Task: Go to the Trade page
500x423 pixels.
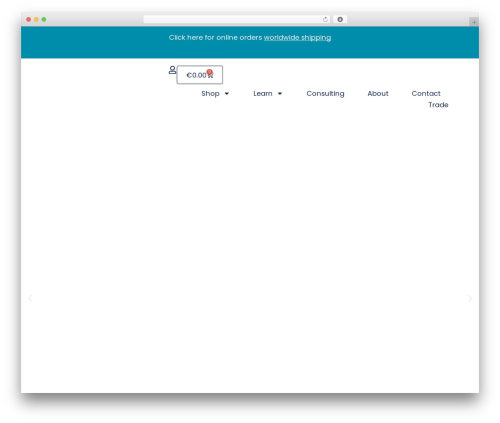Action: (x=438, y=105)
